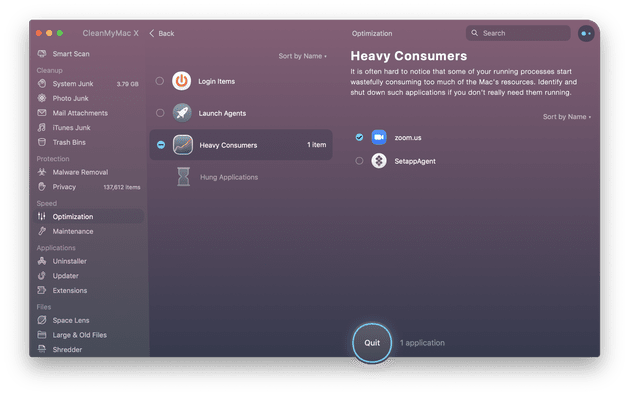Click the SetappAgent app icon
The width and height of the screenshot is (630, 396).
pyautogui.click(x=379, y=161)
